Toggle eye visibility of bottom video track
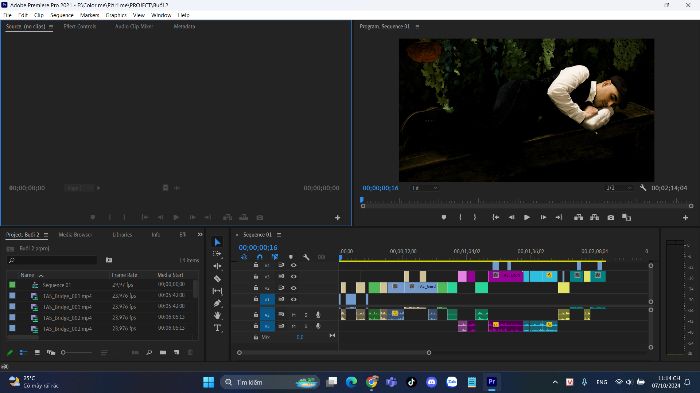The width and height of the screenshot is (700, 393). 293,299
